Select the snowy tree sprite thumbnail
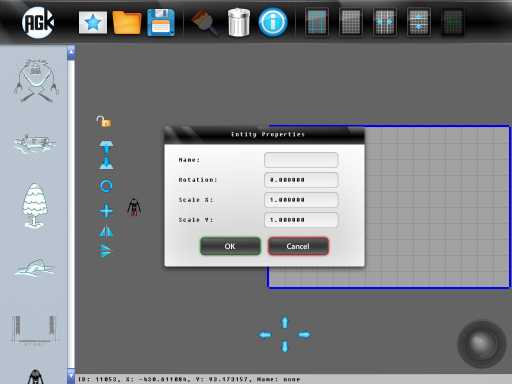Screen dimensions: 512x384 [x=35, y=206]
